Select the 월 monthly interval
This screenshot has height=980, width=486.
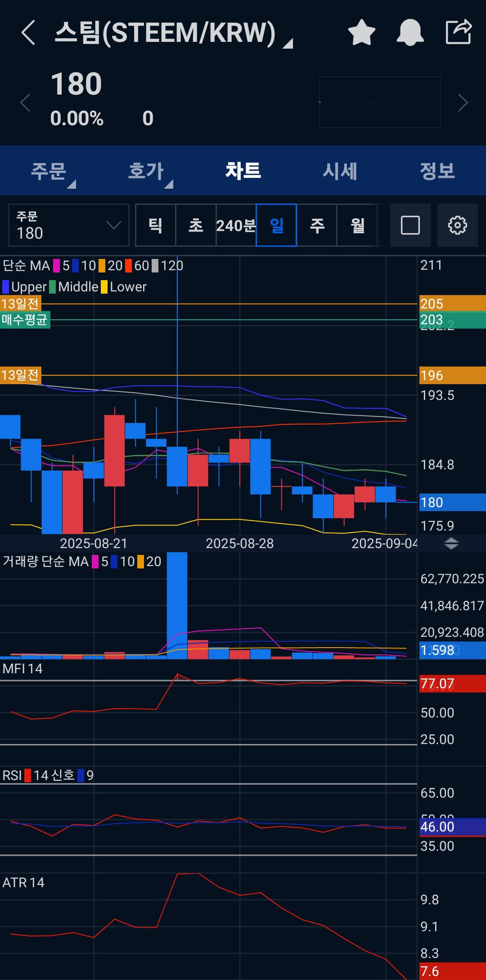coord(357,225)
